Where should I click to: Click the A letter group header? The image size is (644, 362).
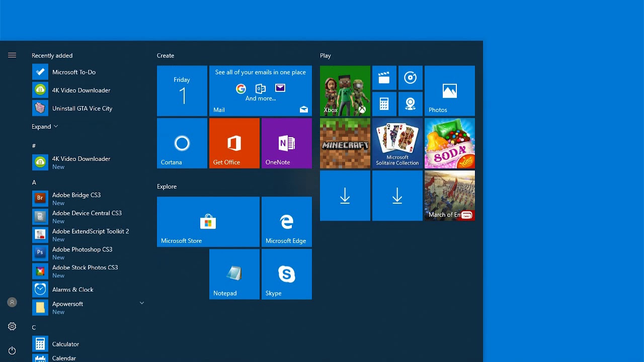click(34, 182)
